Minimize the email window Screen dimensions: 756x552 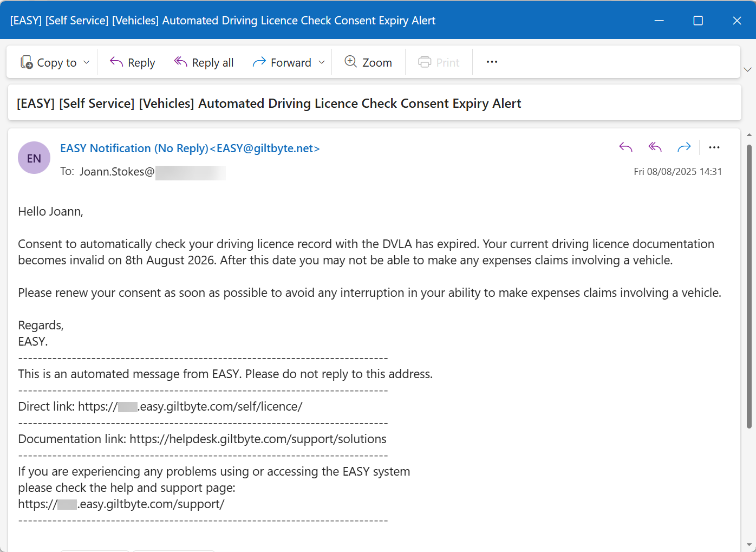point(659,21)
